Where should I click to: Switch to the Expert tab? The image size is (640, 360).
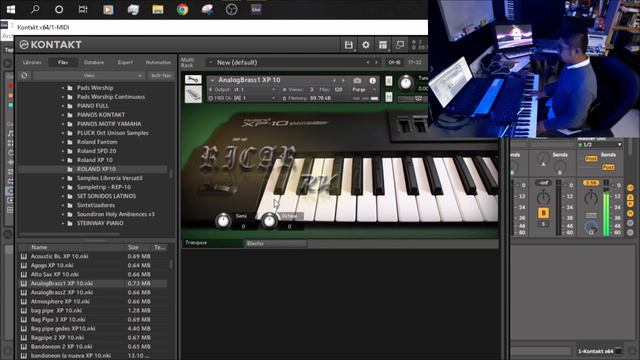pos(125,62)
